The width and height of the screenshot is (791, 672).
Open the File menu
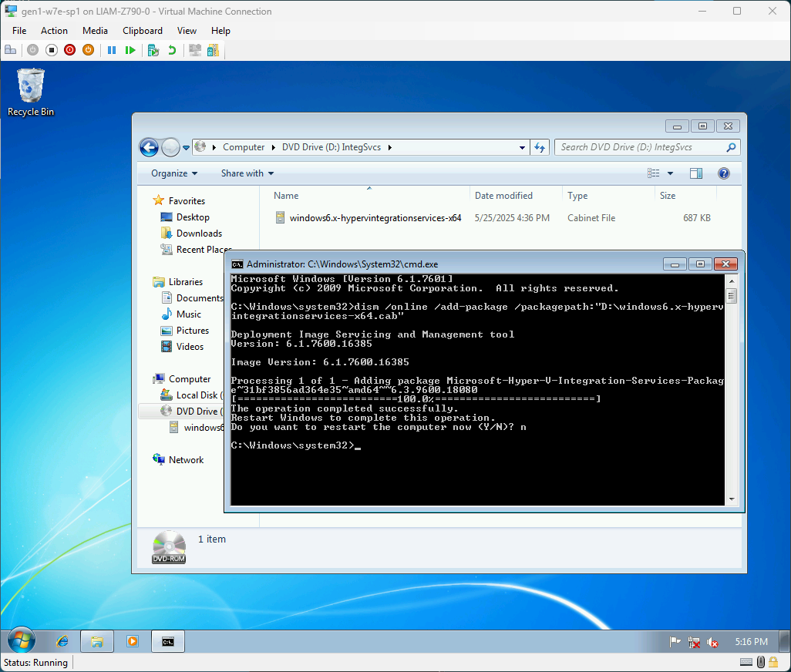[x=19, y=31]
